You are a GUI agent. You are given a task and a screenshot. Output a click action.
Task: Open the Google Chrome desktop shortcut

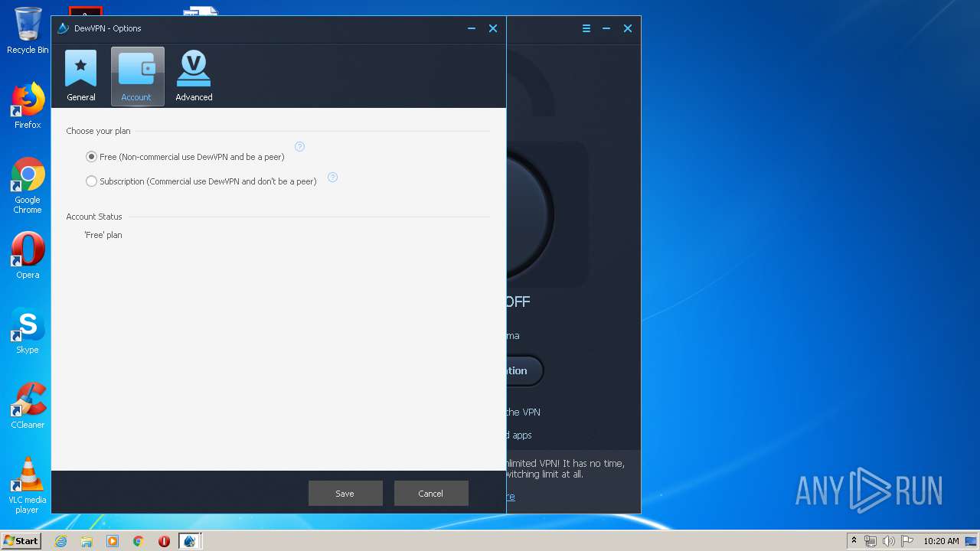(28, 185)
